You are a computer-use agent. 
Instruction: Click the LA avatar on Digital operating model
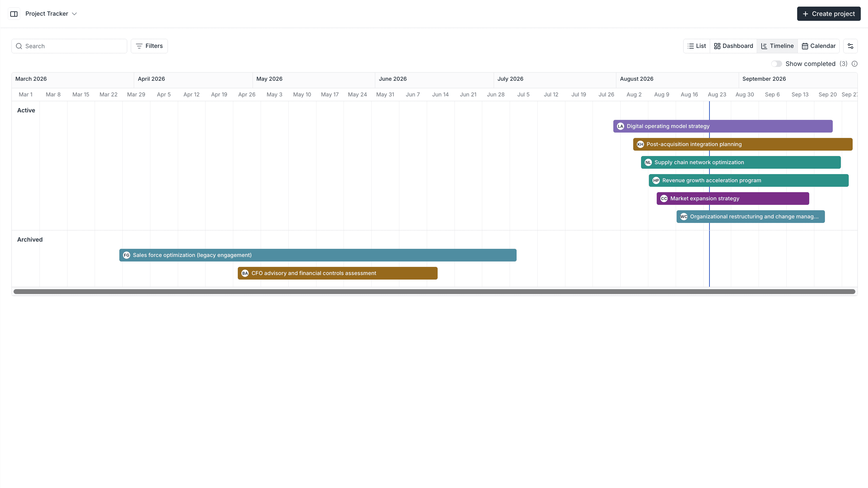[x=620, y=126]
